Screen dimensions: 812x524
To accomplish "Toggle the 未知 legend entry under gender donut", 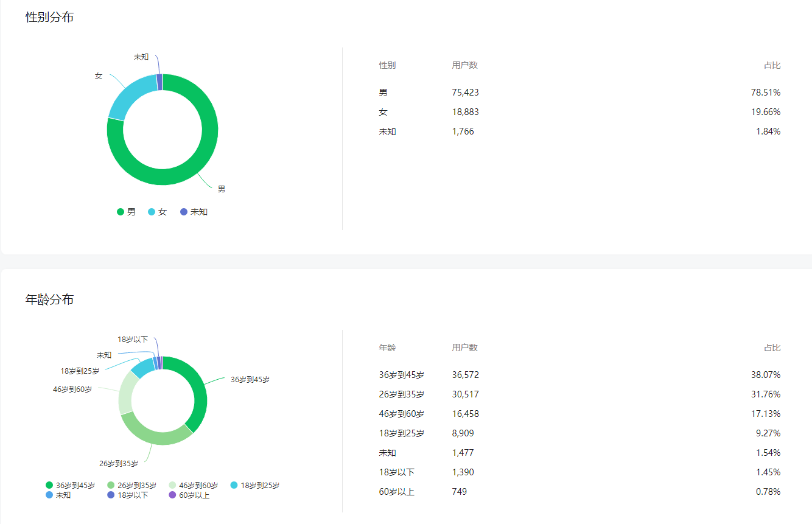I will (x=194, y=212).
